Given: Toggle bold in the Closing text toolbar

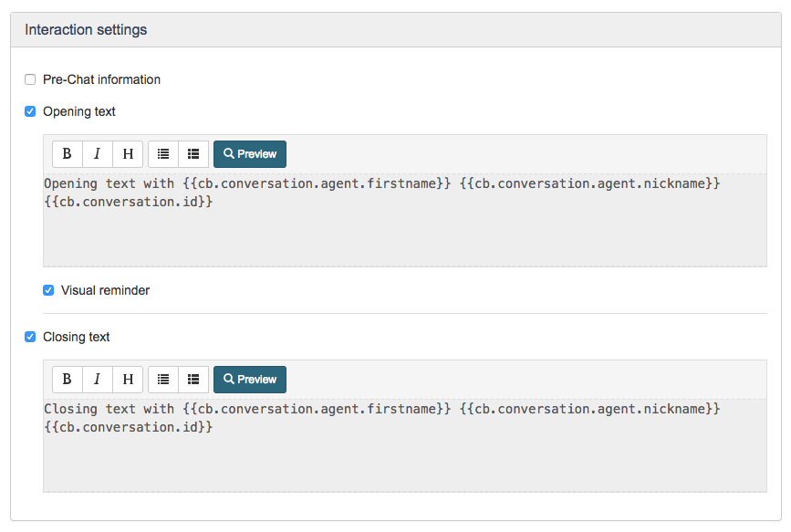Looking at the screenshot, I should tap(67, 379).
